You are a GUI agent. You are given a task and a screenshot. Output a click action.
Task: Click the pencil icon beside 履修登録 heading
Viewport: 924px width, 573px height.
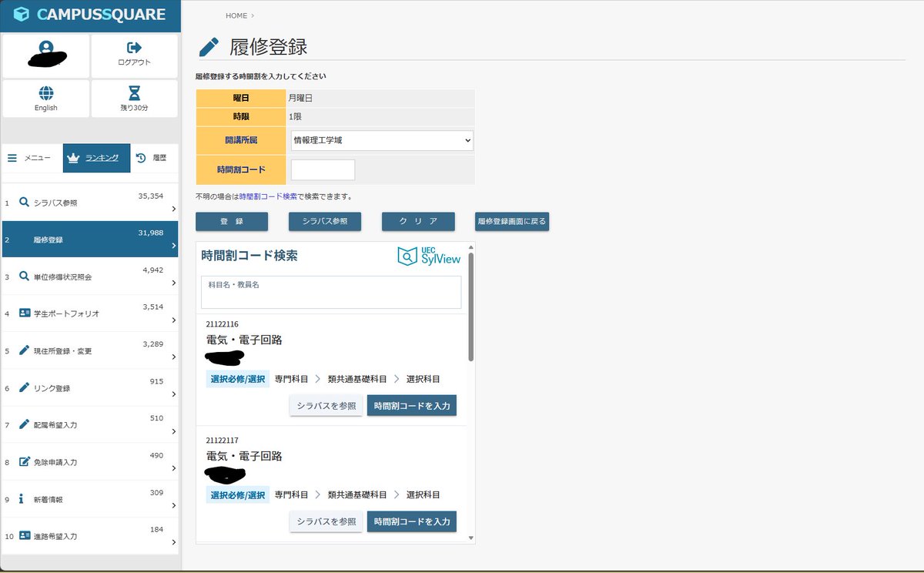tap(209, 47)
